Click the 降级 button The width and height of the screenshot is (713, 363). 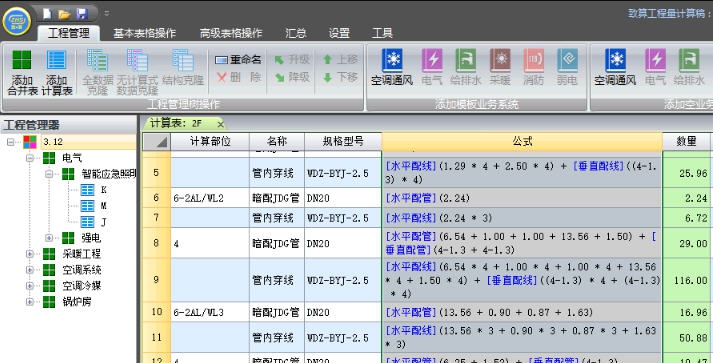point(291,77)
